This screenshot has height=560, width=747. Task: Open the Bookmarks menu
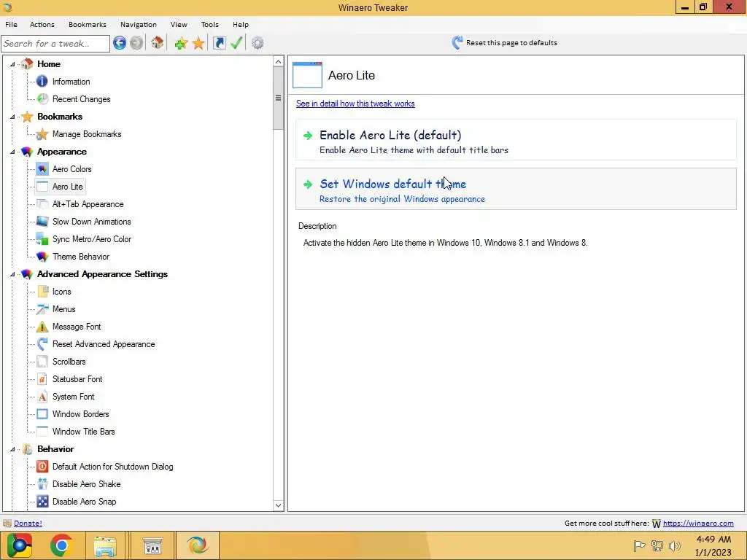tap(88, 24)
